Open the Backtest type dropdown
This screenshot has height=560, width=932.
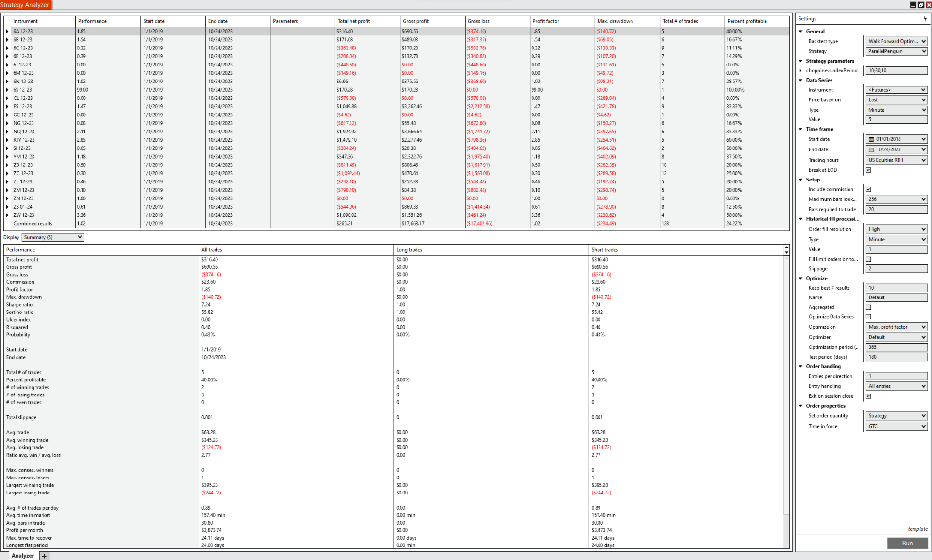(896, 41)
